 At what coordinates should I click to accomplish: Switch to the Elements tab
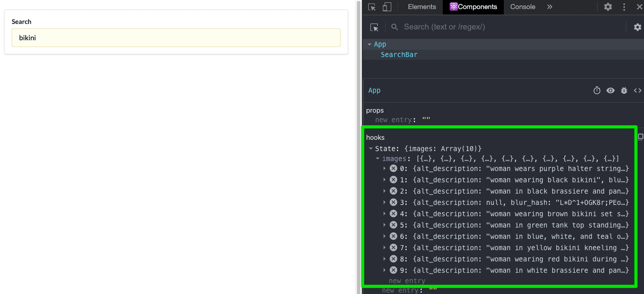pos(421,7)
